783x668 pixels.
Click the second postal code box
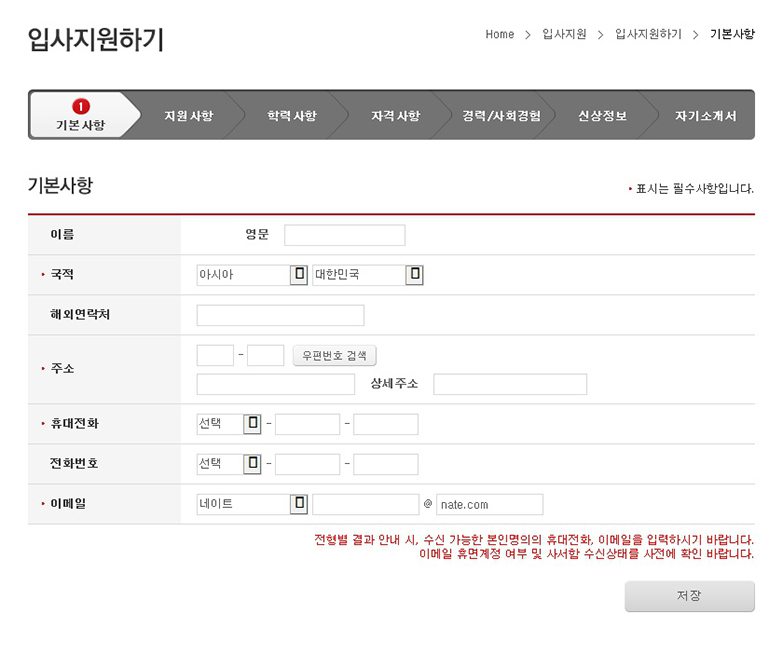click(x=266, y=355)
